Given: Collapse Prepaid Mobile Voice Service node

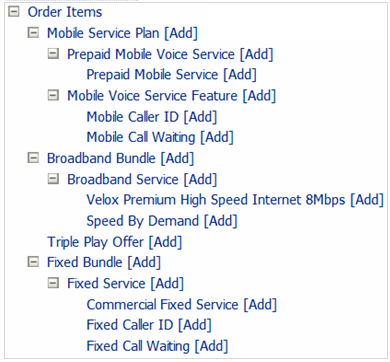Looking at the screenshot, I should 53,54.
